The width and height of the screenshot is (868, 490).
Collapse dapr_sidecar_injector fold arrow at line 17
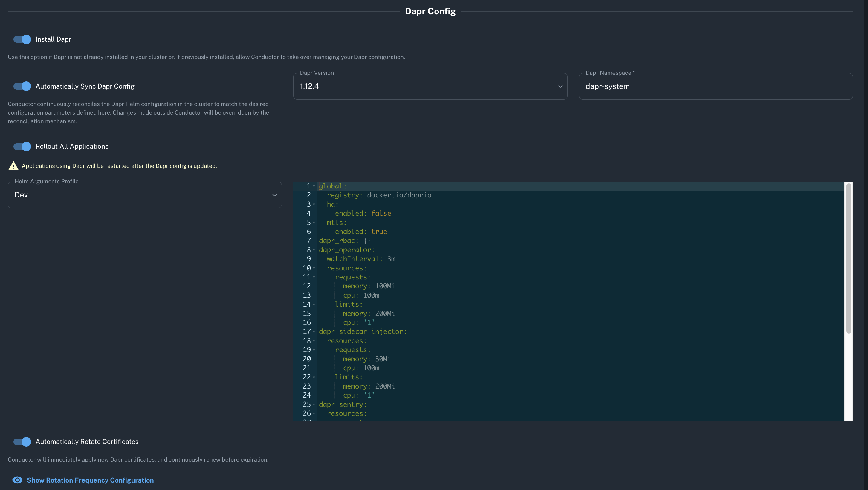click(x=314, y=332)
